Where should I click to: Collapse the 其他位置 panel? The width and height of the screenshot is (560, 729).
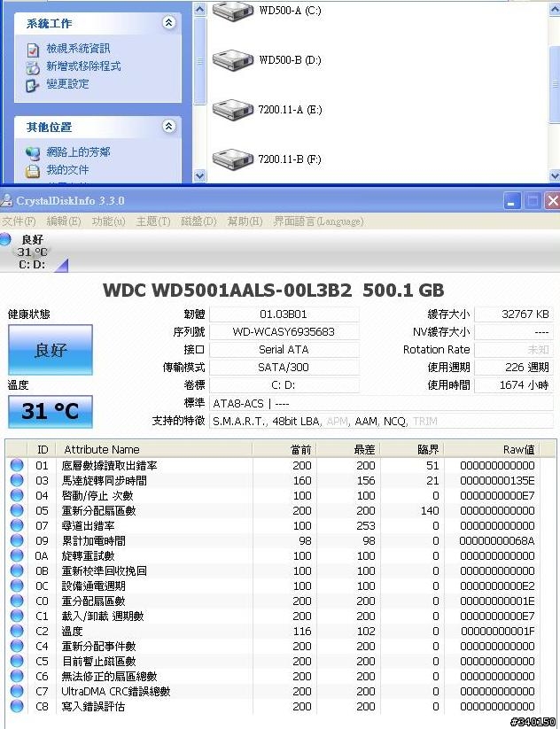pyautogui.click(x=169, y=126)
